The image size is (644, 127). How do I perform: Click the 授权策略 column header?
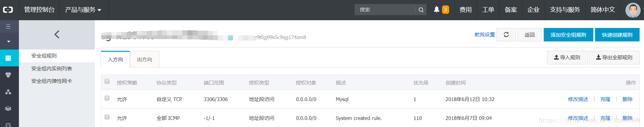(x=127, y=83)
